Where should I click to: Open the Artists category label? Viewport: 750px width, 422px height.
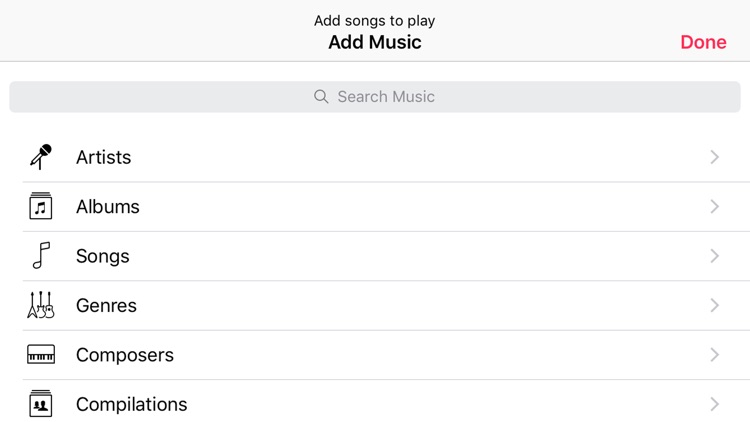104,157
